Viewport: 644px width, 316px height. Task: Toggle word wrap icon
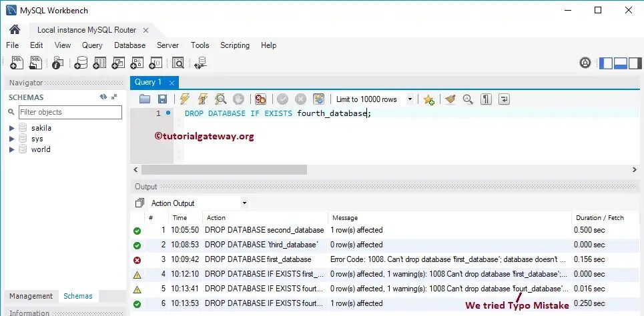[504, 99]
